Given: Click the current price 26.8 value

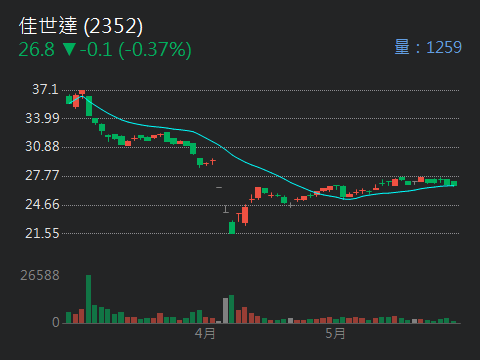Looking at the screenshot, I should (36, 50).
